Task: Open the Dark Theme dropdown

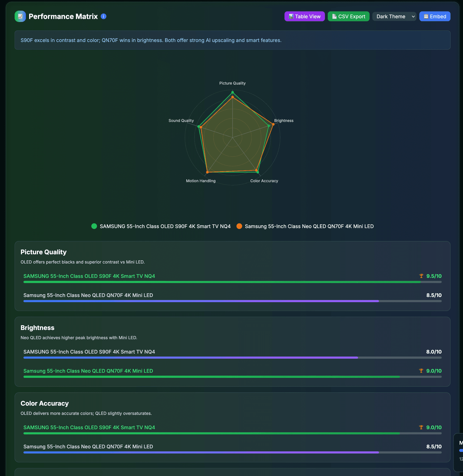Action: [394, 16]
